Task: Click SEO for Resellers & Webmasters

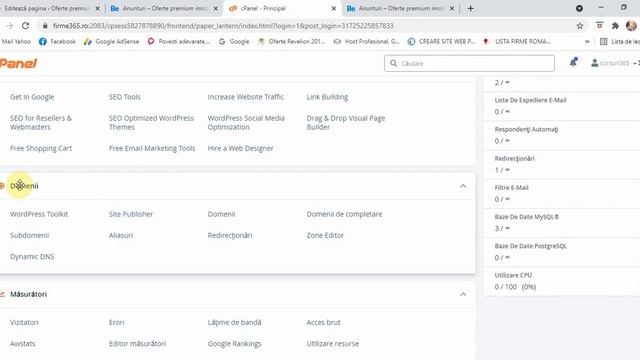Action: pos(41,122)
